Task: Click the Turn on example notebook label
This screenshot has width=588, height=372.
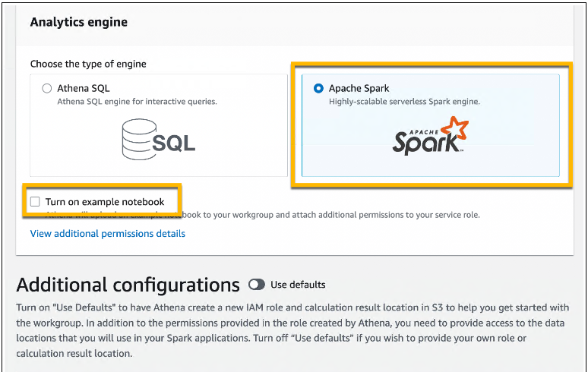Action: click(x=105, y=202)
